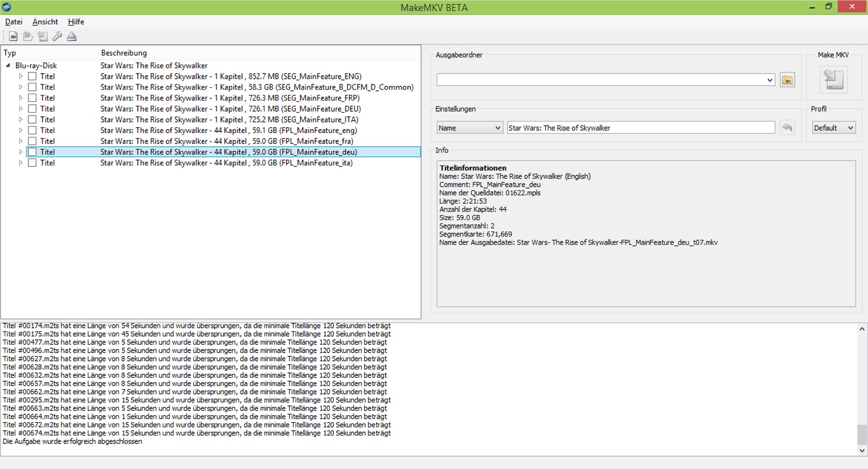The width and height of the screenshot is (868, 469).
Task: Click the 'Länge: 2:21:53' info line
Action: 462,201
